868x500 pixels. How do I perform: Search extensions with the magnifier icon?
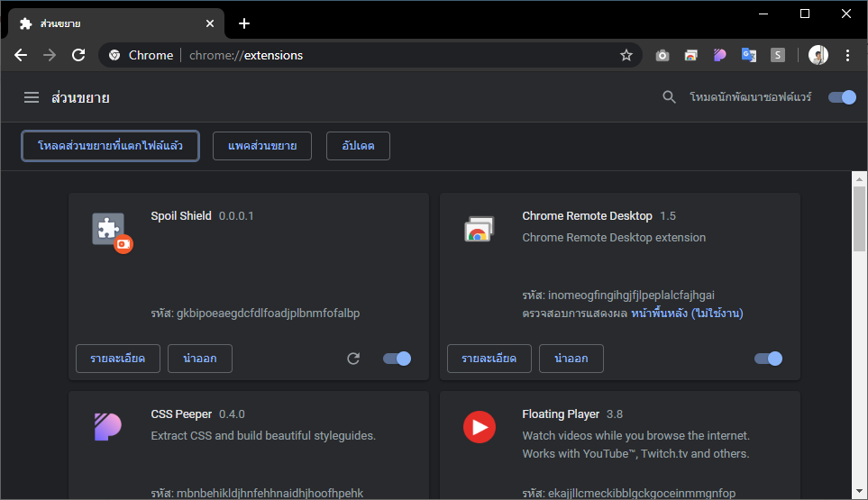[x=669, y=97]
